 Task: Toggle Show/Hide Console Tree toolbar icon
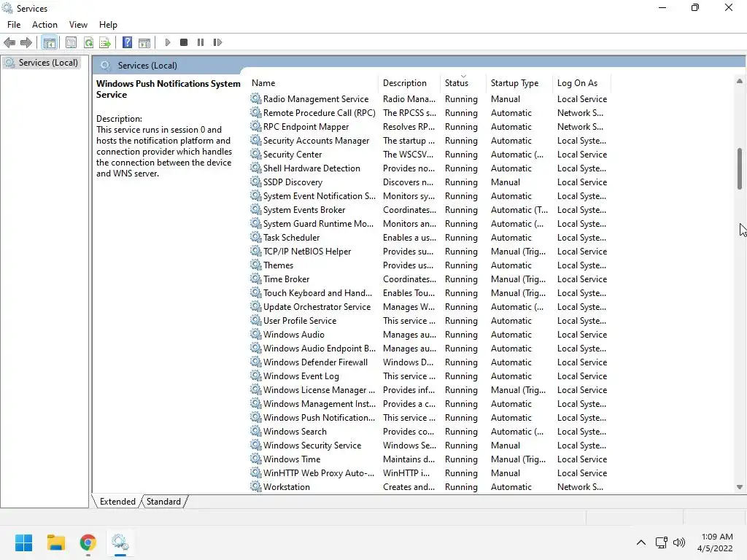click(x=49, y=42)
